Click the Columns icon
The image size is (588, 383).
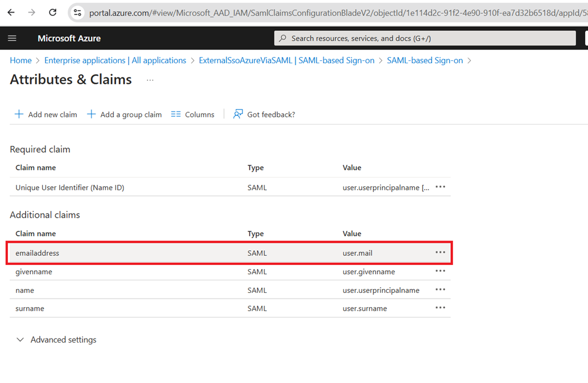click(x=176, y=114)
